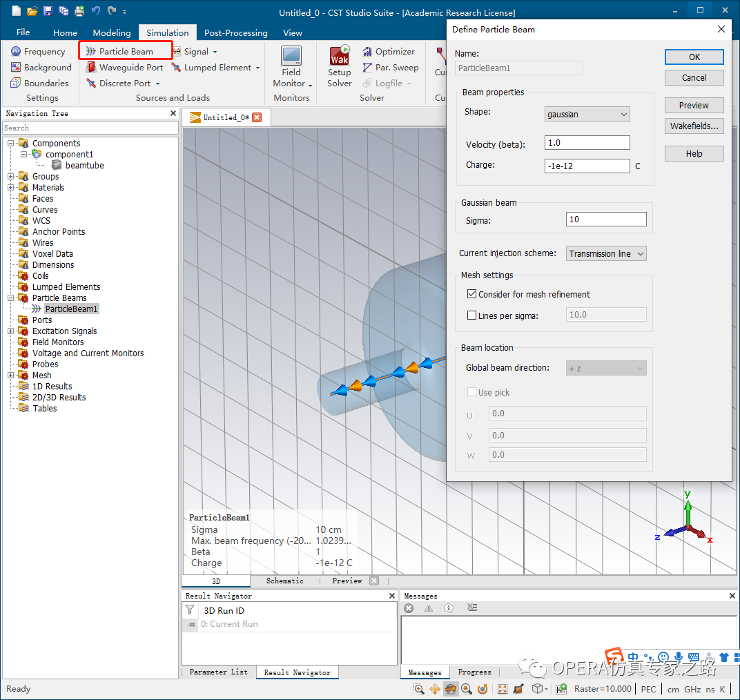The height and width of the screenshot is (700, 740).
Task: Switch to the Home ribbon tab
Action: coord(65,32)
